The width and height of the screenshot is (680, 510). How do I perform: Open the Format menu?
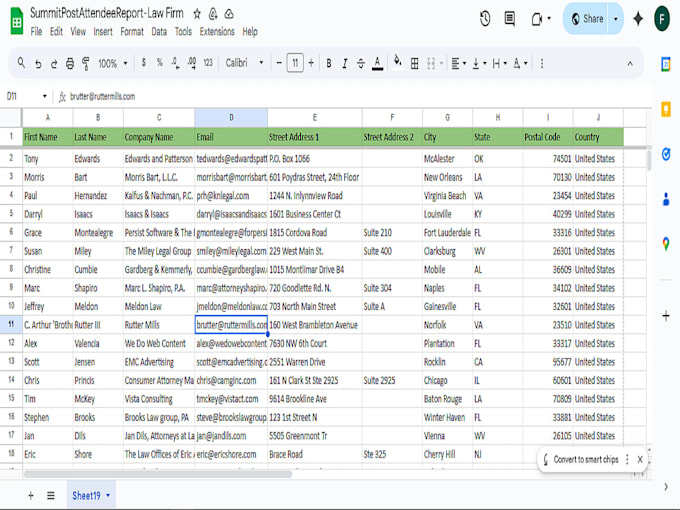(x=132, y=32)
